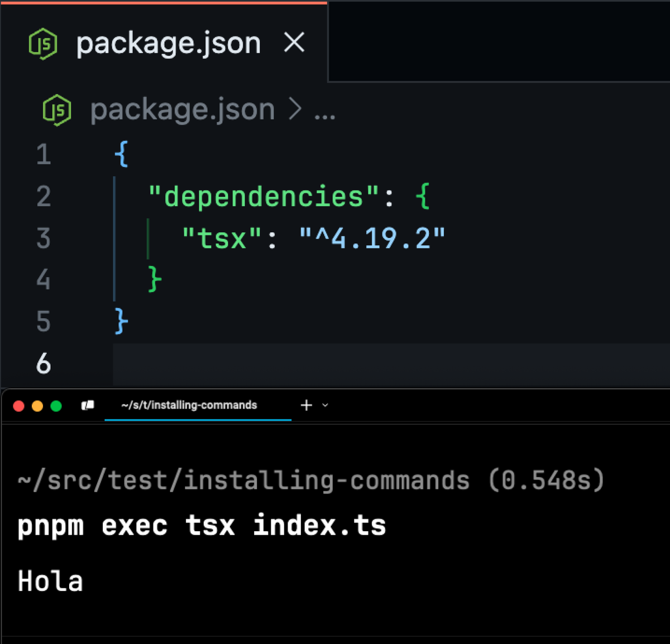Expand the breadcrumb chevron after package.json
This screenshot has width=670, height=644.
(x=295, y=109)
